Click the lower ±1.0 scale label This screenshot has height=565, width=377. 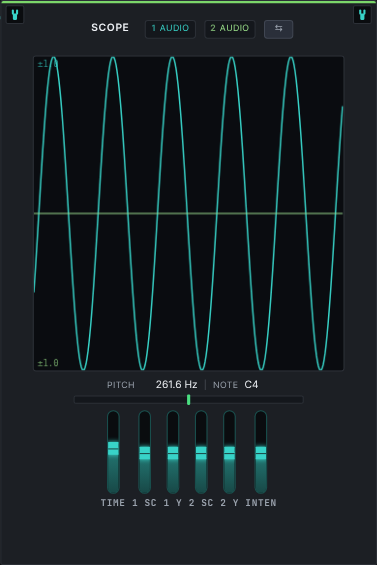pos(48,362)
